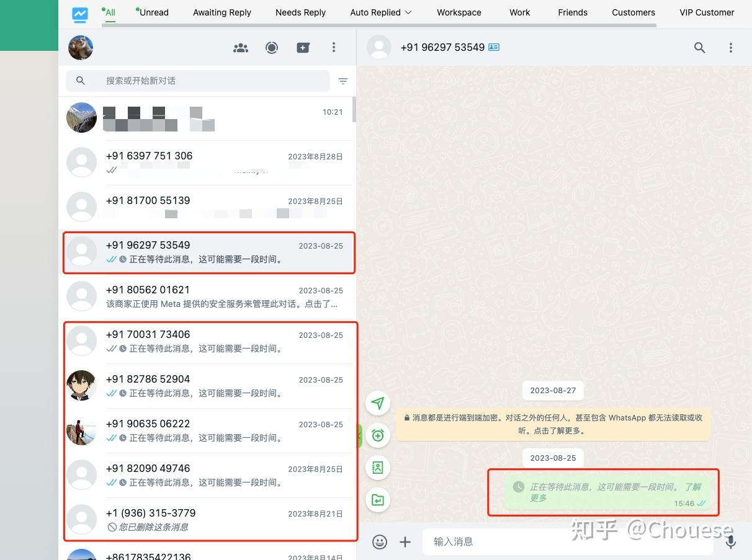Open the Auto Replied dropdown
The image size is (752, 560).
[x=380, y=12]
